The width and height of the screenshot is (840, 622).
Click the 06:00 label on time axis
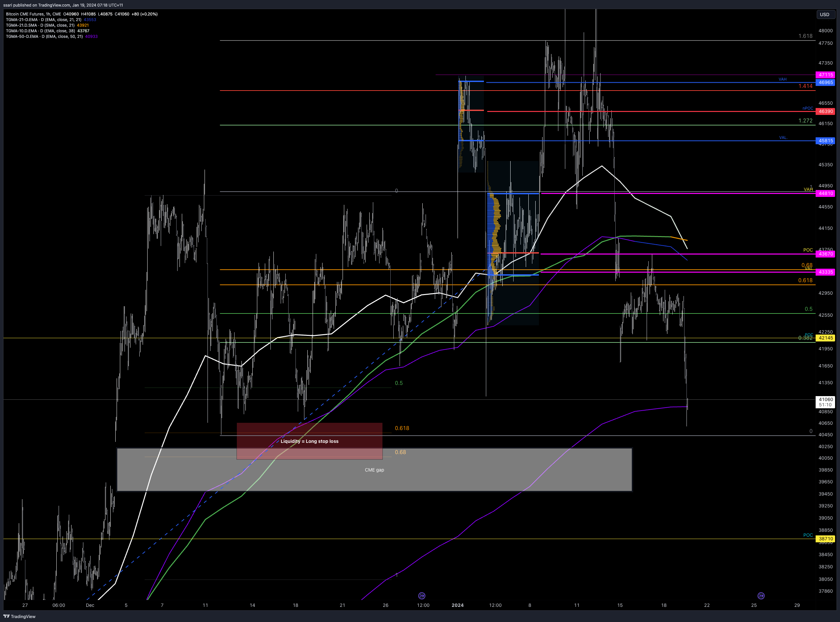[59, 606]
